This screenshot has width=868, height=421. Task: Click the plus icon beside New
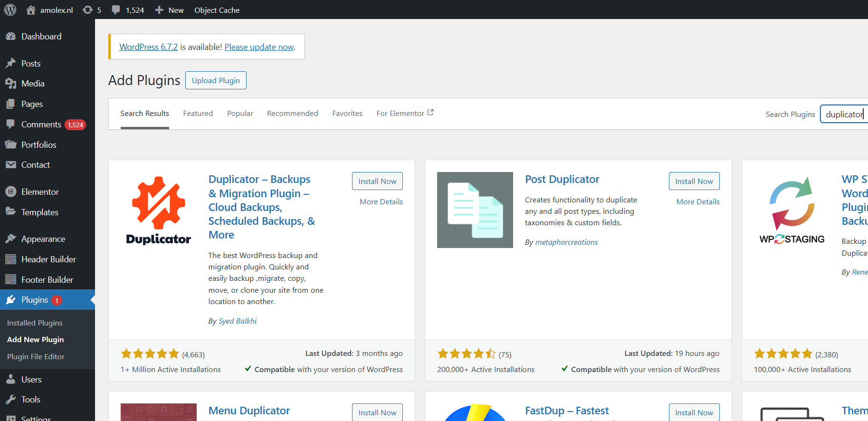(x=159, y=10)
